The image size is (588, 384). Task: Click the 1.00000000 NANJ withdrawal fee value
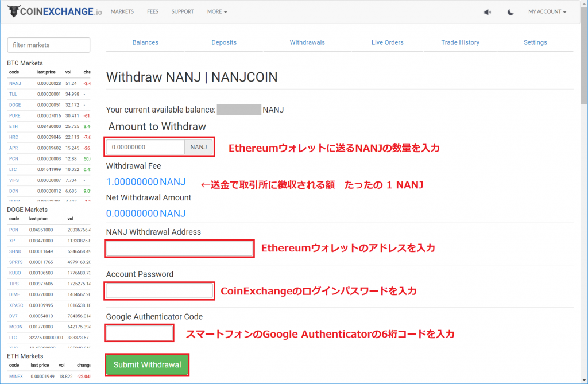pyautogui.click(x=145, y=181)
